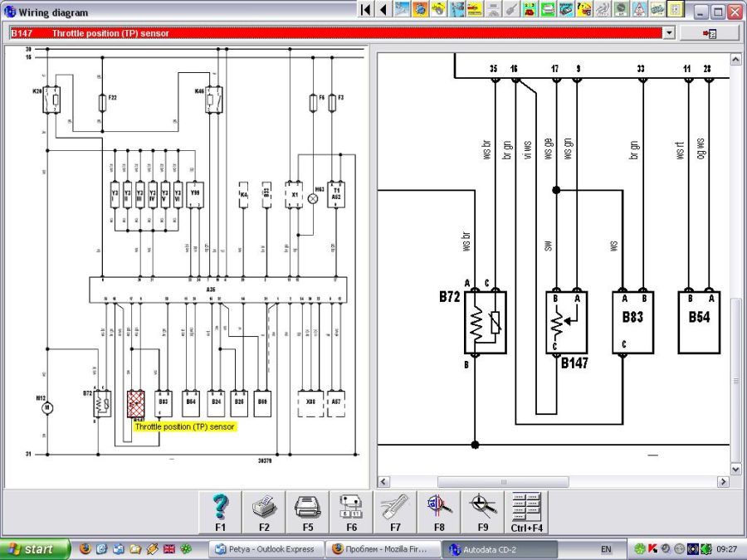
Task: Open the F6 connector view button
Action: 351,511
